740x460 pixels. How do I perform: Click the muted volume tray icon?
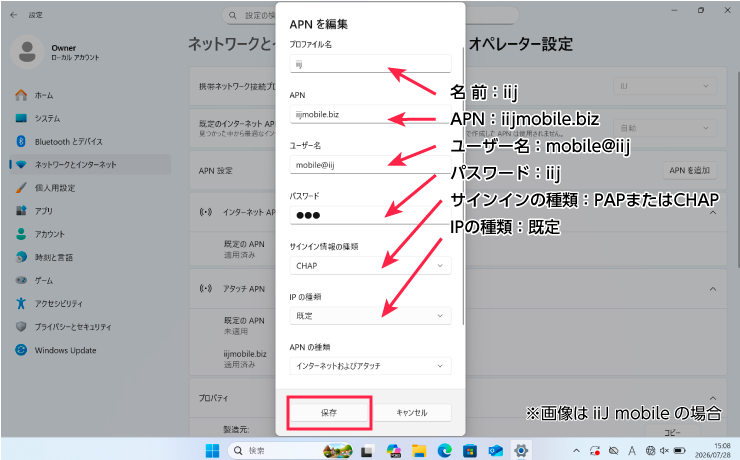pyautogui.click(x=664, y=451)
